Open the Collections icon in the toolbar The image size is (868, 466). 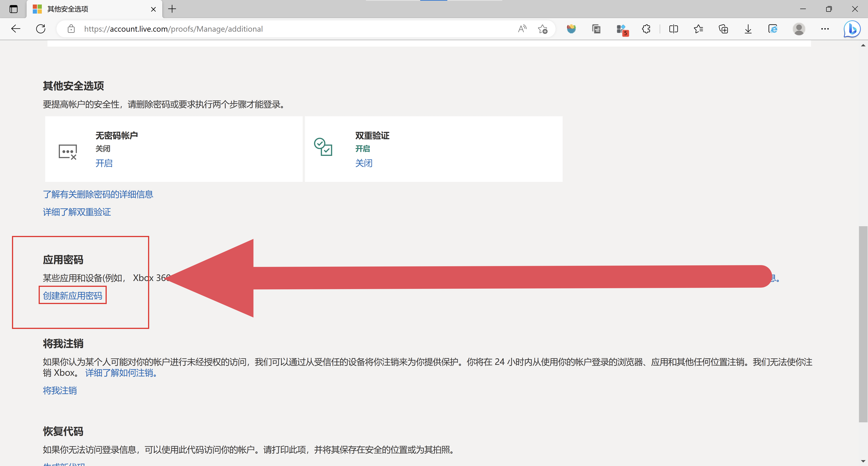723,29
